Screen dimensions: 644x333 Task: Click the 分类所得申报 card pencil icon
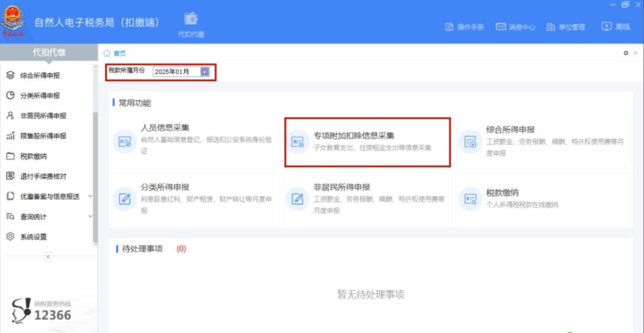pos(124,199)
